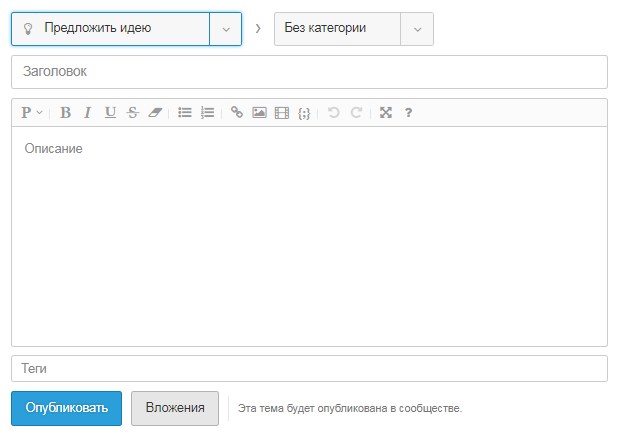Image resolution: width=620 pixels, height=441 pixels.
Task: Insert a numbered list
Action: click(x=207, y=113)
